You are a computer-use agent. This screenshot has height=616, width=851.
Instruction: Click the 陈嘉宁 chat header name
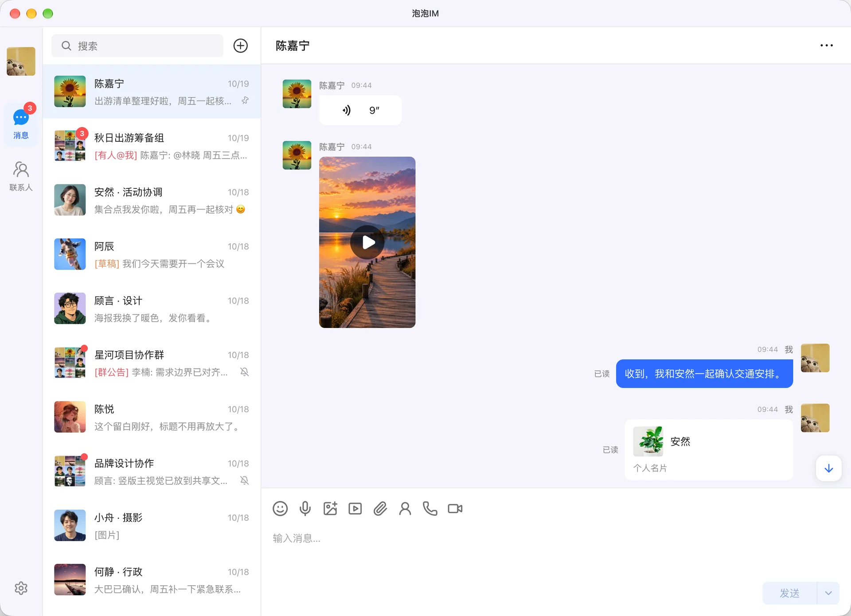[293, 46]
